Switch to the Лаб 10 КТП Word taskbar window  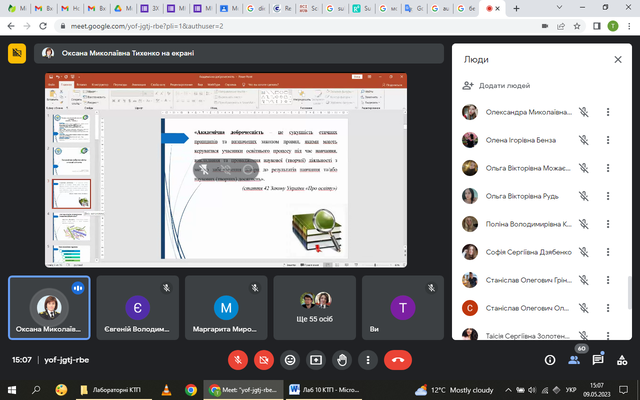(x=320, y=389)
